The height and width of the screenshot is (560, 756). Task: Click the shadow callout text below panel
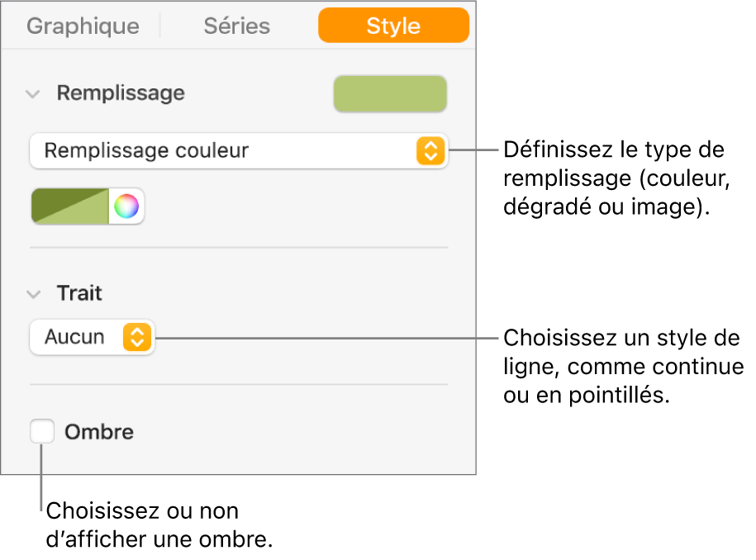tap(159, 526)
